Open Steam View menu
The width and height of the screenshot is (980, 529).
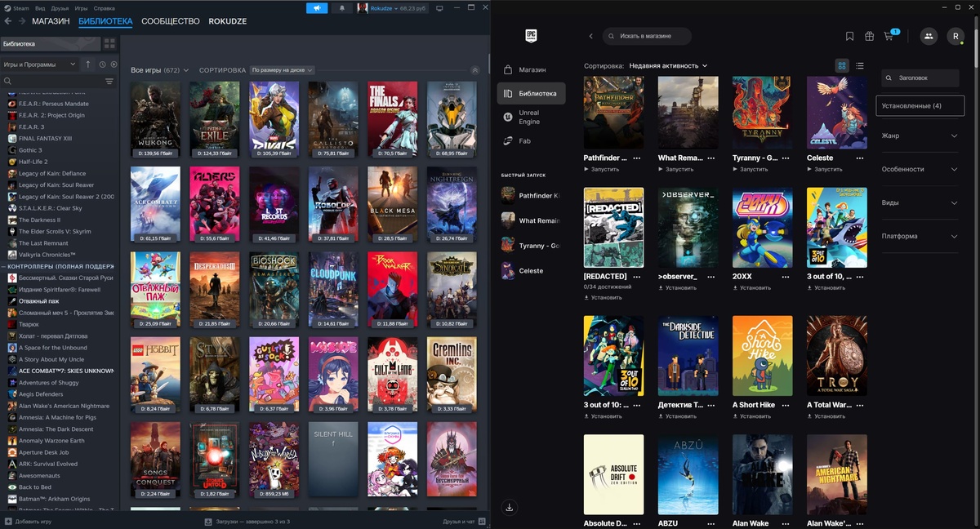click(40, 8)
